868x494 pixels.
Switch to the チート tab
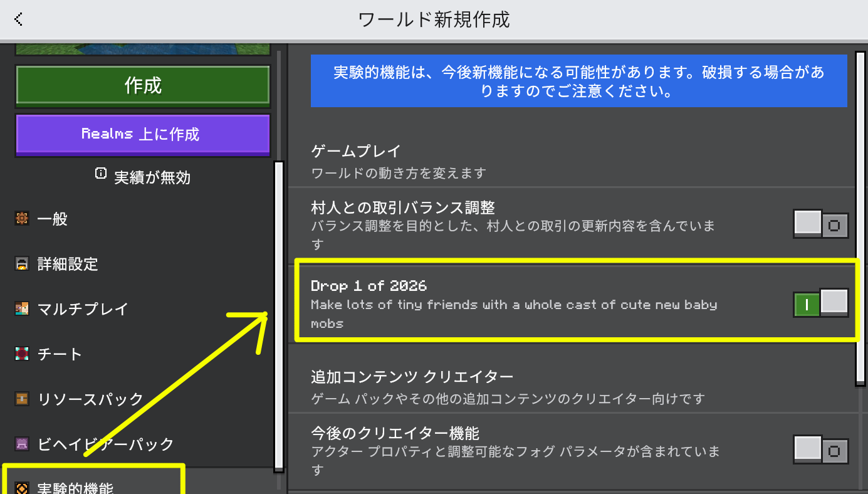coord(60,354)
